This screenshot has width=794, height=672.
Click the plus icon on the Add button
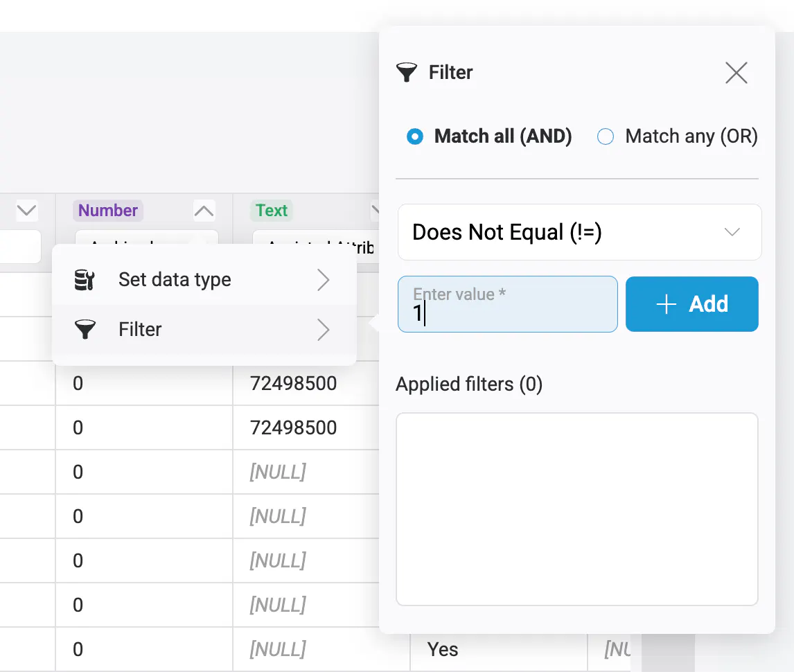pos(666,304)
